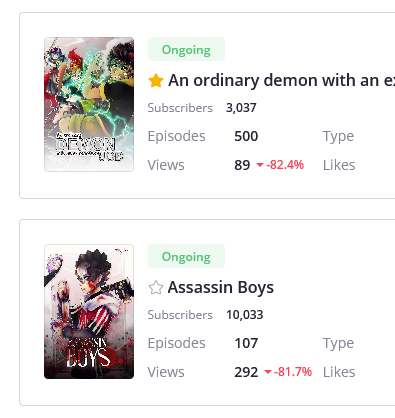Click the Likes label in Assassin Boys card

pyautogui.click(x=339, y=372)
